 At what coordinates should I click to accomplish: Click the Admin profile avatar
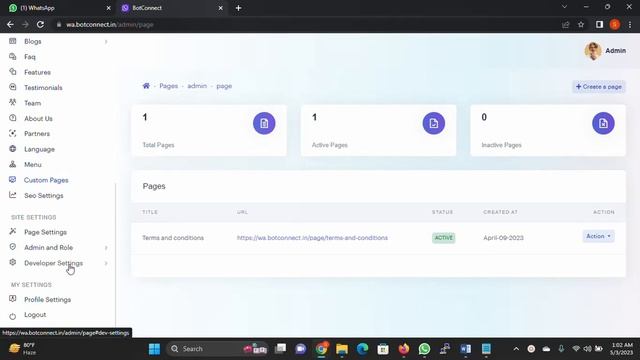click(x=593, y=51)
